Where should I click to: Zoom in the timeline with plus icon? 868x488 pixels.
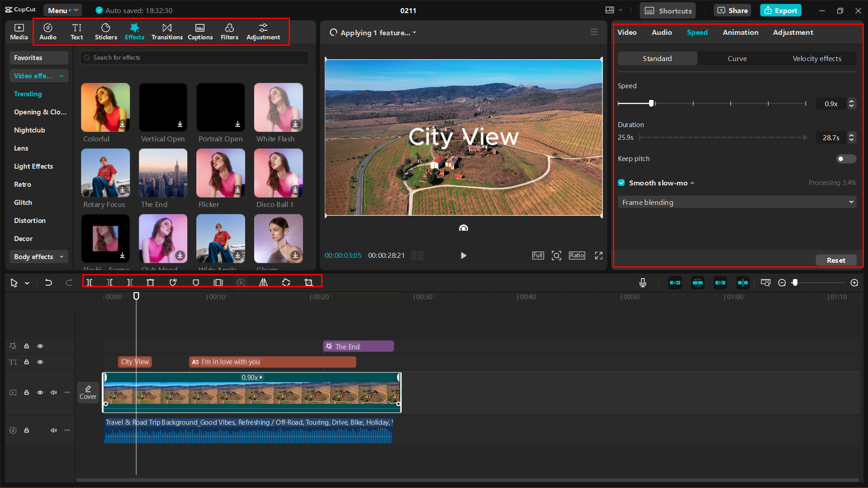pos(854,283)
